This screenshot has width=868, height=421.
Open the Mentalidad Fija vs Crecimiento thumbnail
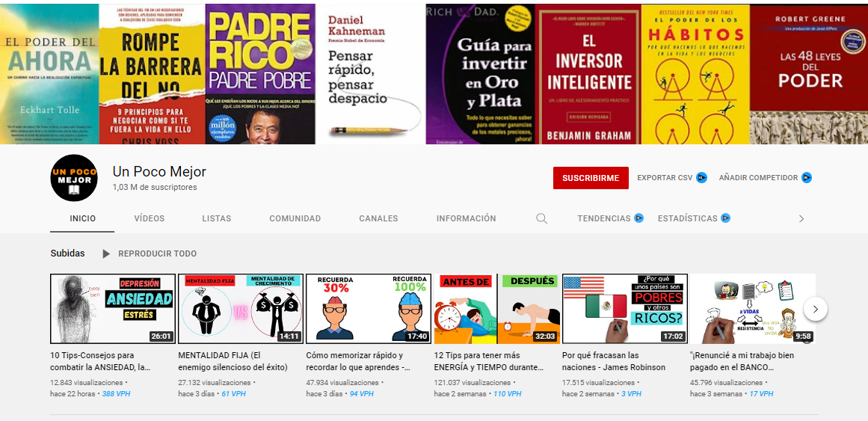(x=241, y=309)
